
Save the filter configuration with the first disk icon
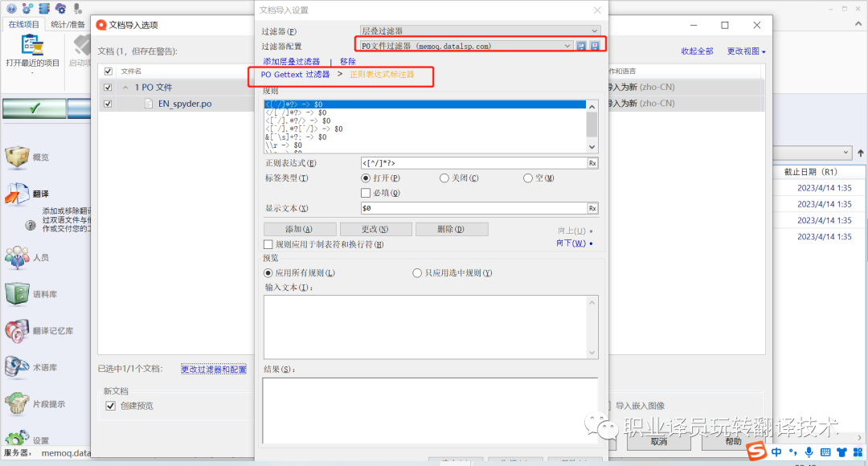tap(581, 46)
